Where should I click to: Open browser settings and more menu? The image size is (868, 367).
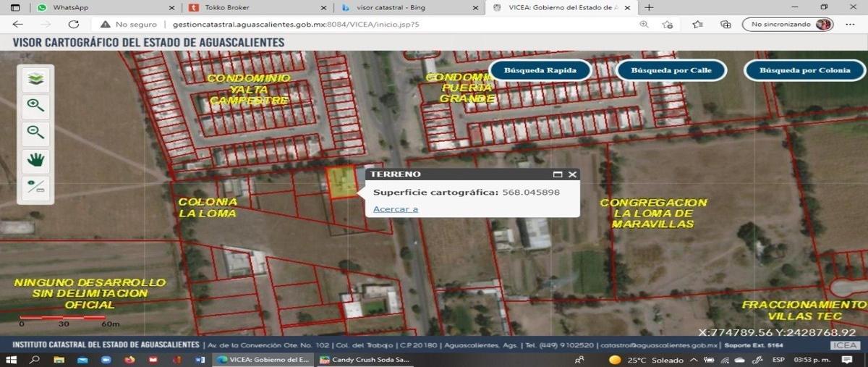(x=851, y=24)
